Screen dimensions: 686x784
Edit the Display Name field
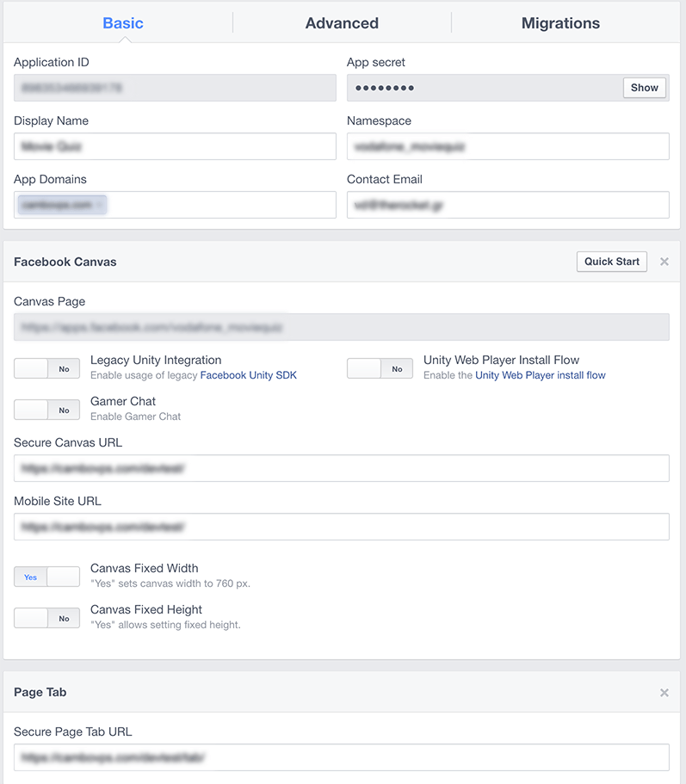[x=175, y=146]
